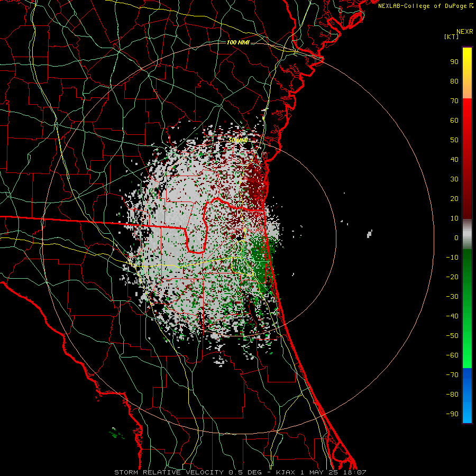The image size is (476, 476).
Task: Click the positive 90 value on the scale
Action: (x=454, y=62)
